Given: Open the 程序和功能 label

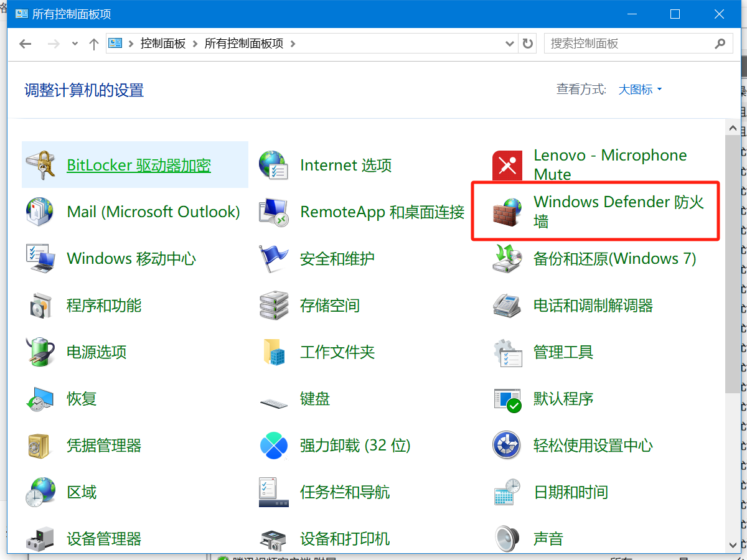Looking at the screenshot, I should coord(104,305).
